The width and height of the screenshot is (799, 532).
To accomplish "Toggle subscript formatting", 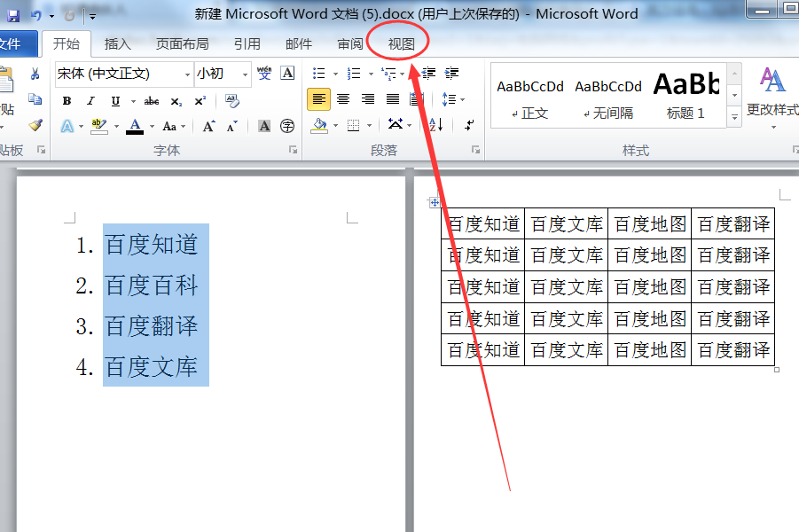I will pyautogui.click(x=176, y=101).
